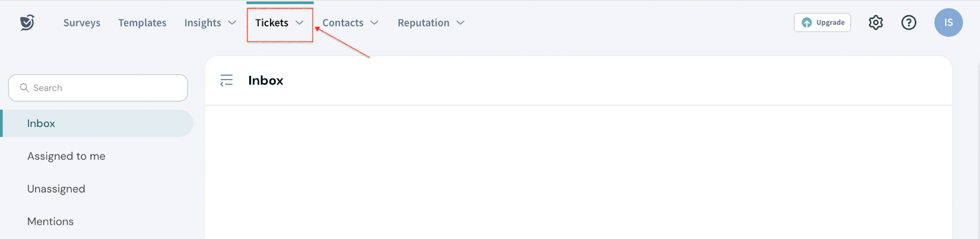Open Mentions in the sidebar
The width and height of the screenshot is (980, 239).
click(50, 221)
